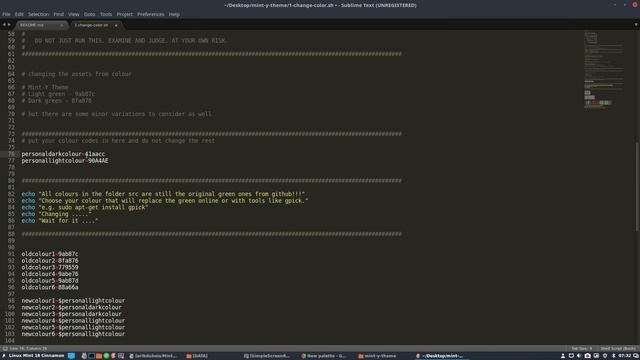Open the View menu
Image resolution: width=640 pixels, height=360 pixels.
(73, 14)
